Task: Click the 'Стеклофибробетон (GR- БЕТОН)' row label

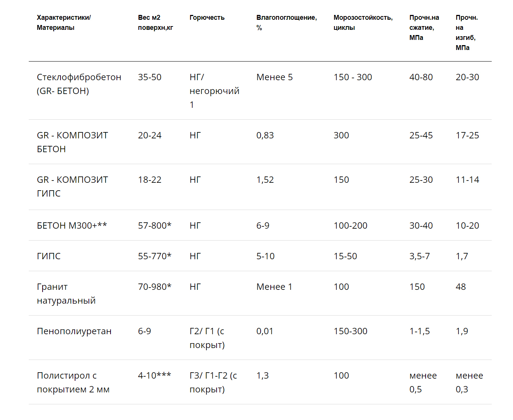Action: 79,84
